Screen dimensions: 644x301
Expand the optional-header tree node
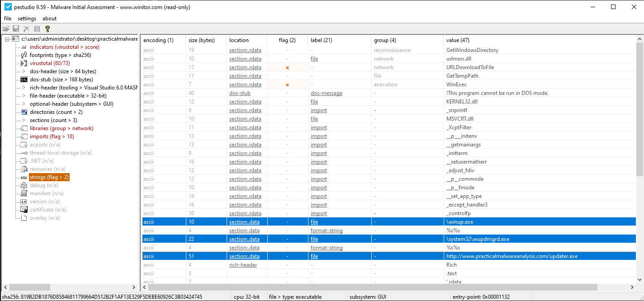[24, 104]
